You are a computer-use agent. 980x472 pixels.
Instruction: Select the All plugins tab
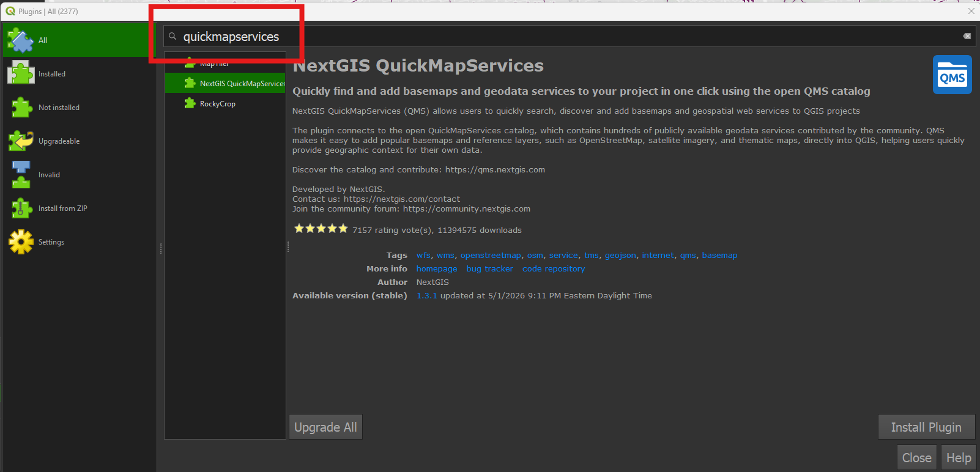(x=80, y=40)
